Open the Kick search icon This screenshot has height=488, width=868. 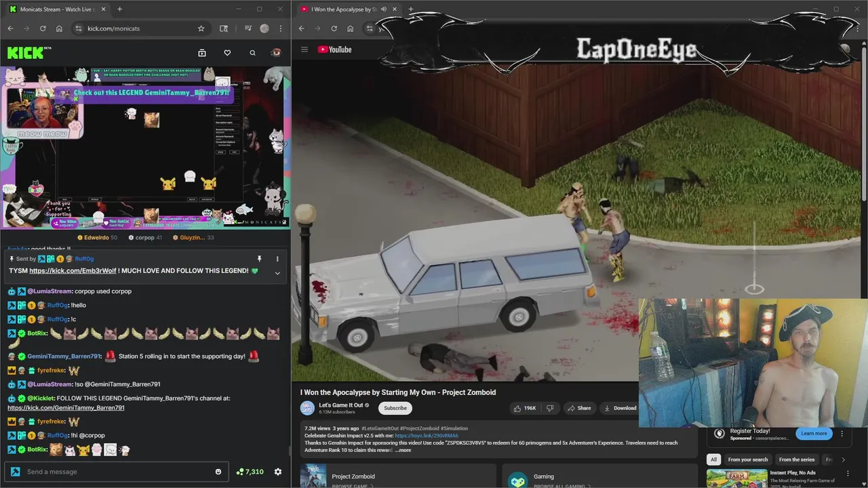pos(252,53)
